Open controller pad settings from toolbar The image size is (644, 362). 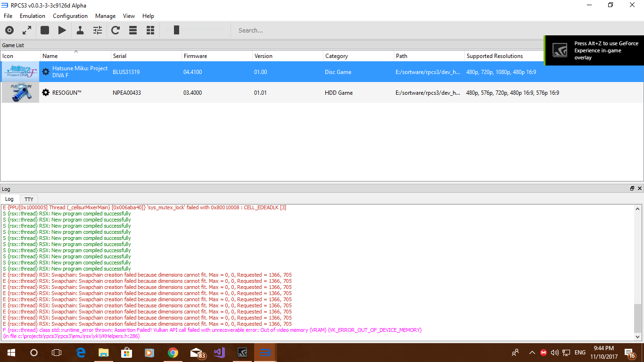(80, 30)
